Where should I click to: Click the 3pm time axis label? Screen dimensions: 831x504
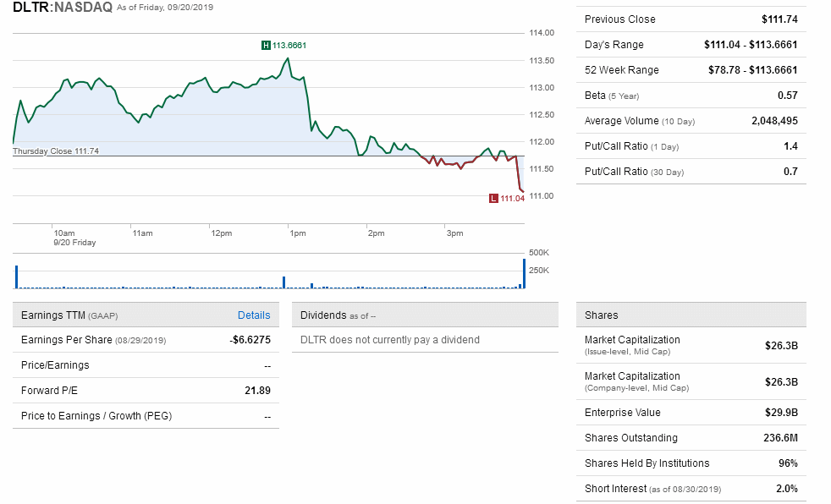454,233
